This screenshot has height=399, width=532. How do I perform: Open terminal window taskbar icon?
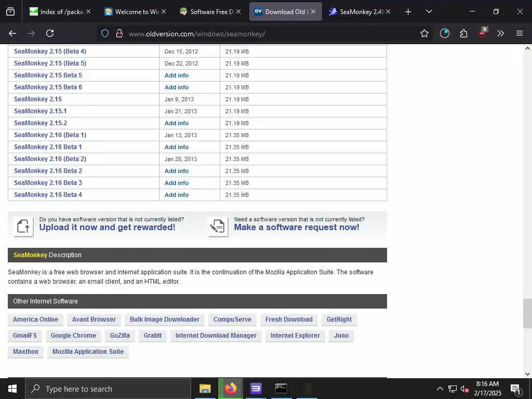(x=281, y=389)
